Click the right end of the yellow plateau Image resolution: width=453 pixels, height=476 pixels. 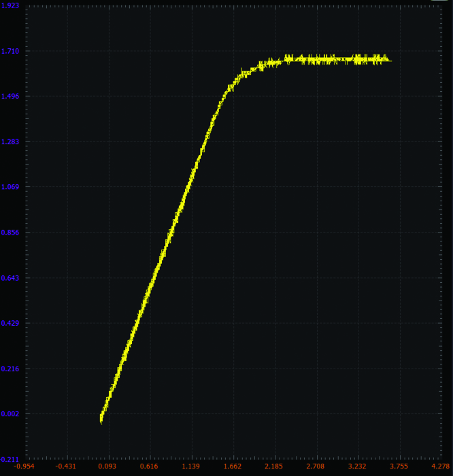[390, 61]
